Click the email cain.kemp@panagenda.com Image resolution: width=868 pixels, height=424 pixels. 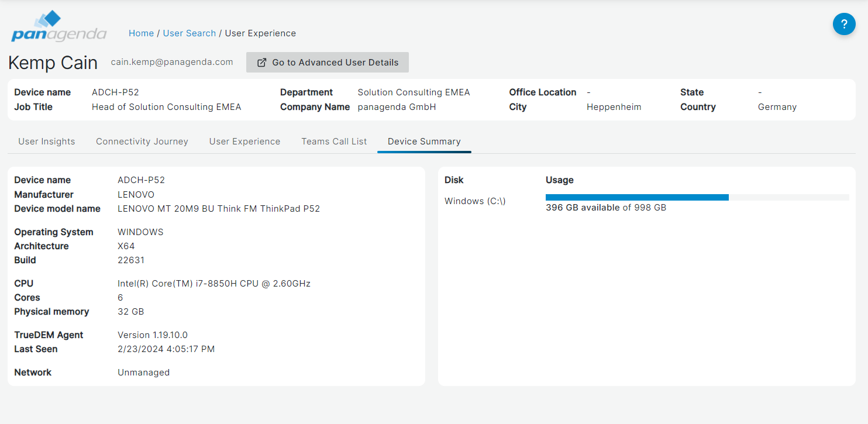tap(172, 62)
